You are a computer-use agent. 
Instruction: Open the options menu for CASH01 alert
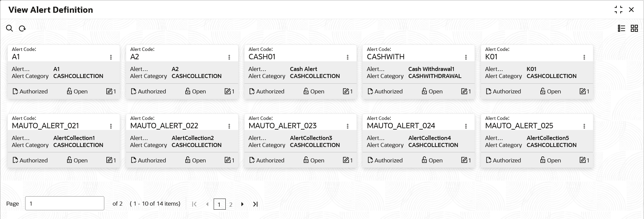click(347, 57)
